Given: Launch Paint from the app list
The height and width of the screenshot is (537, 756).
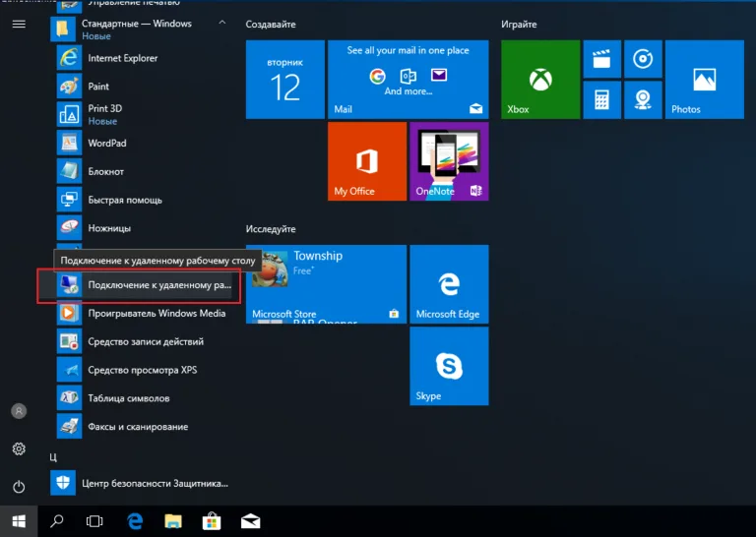Looking at the screenshot, I should pos(142,87).
